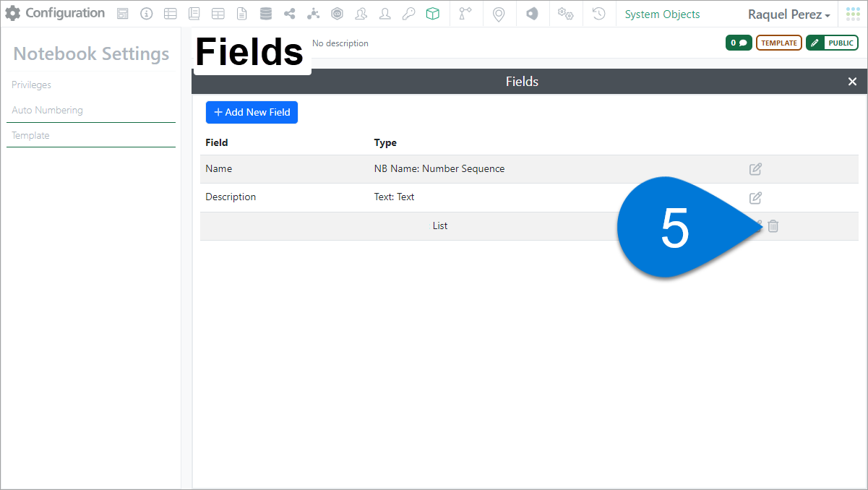Open the history clock icon
Viewport: 868px width, 490px height.
(x=598, y=14)
